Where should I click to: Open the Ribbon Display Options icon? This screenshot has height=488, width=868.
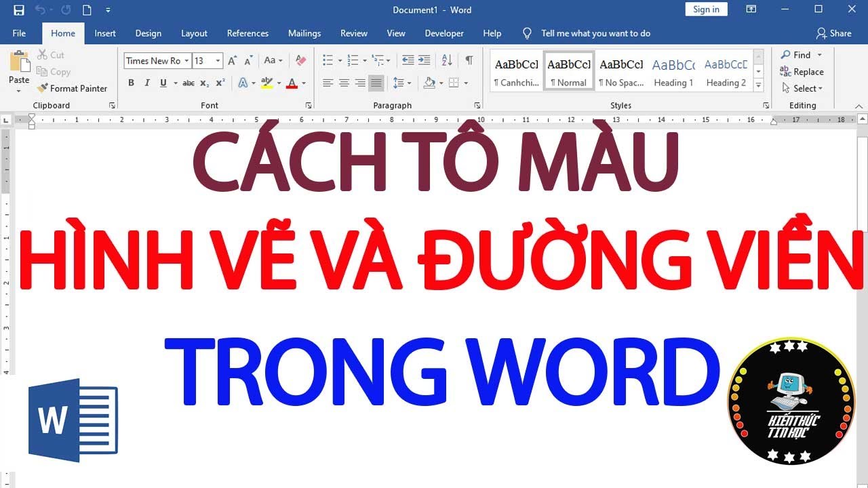click(751, 9)
